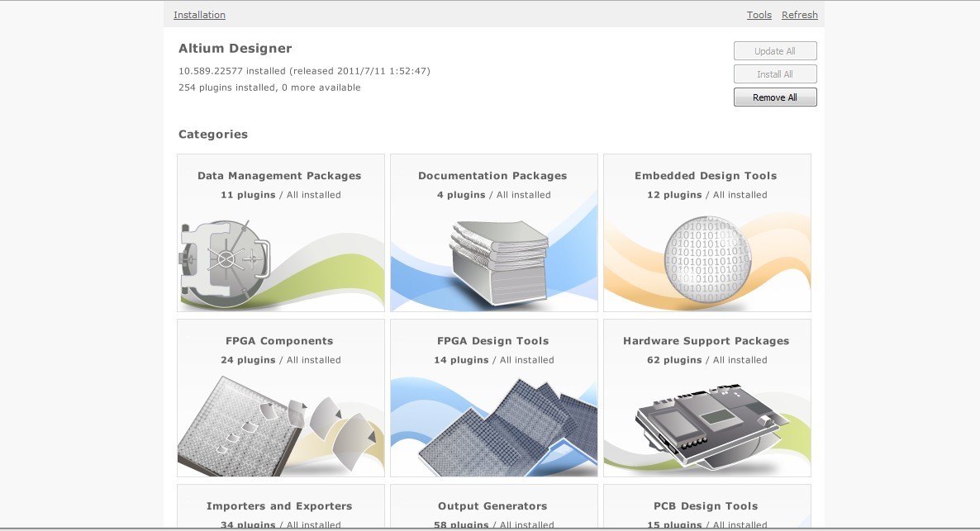Viewport: 980px width, 531px height.
Task: Click the '4 plugins / All installed' text
Action: point(494,195)
